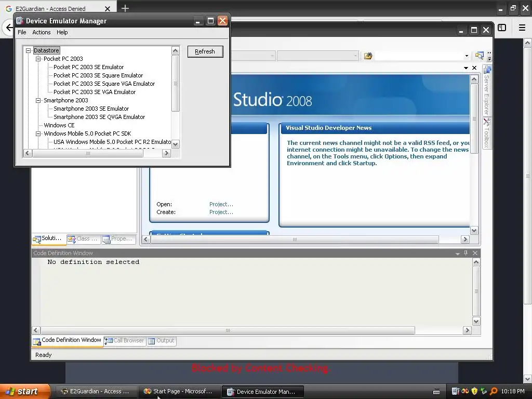This screenshot has width=532, height=399.
Task: Switch to the Solution Explorer tab
Action: point(48,239)
